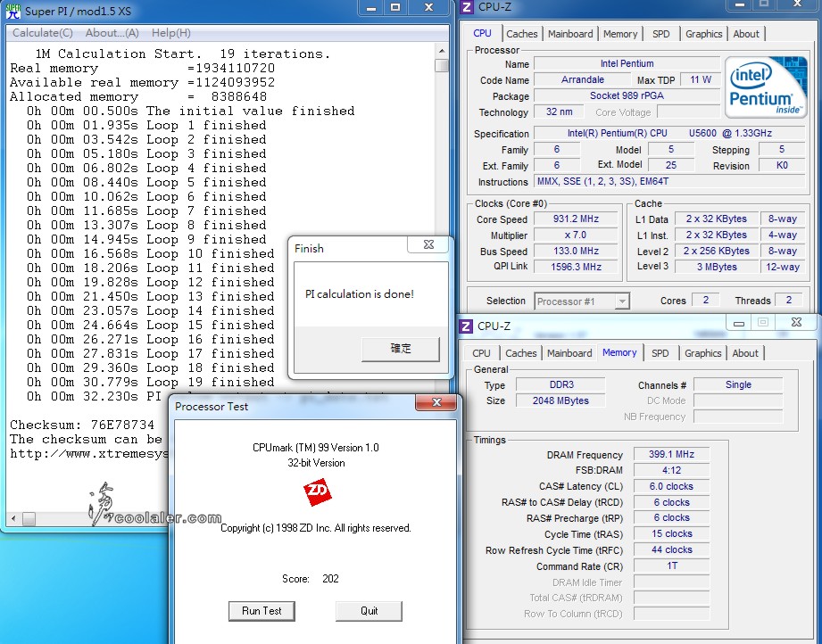
Task: Switch to Mainboard tab in top CPU-Z window
Action: click(570, 34)
